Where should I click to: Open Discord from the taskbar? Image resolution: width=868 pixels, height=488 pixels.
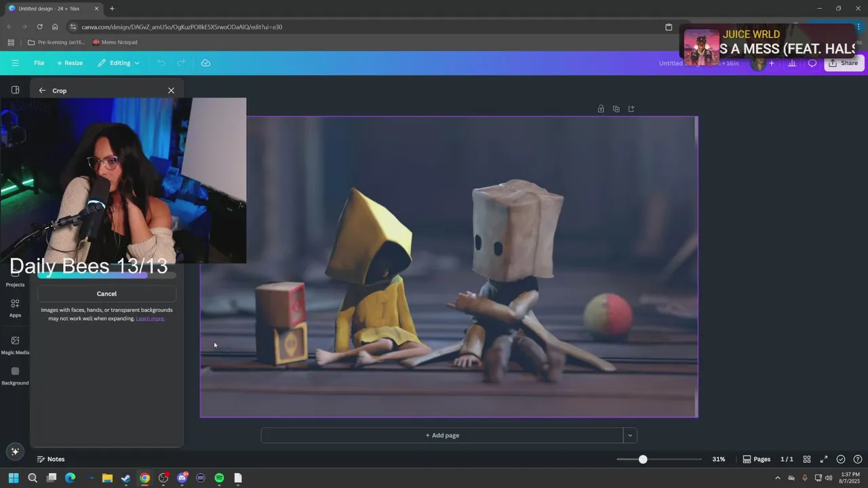182,478
